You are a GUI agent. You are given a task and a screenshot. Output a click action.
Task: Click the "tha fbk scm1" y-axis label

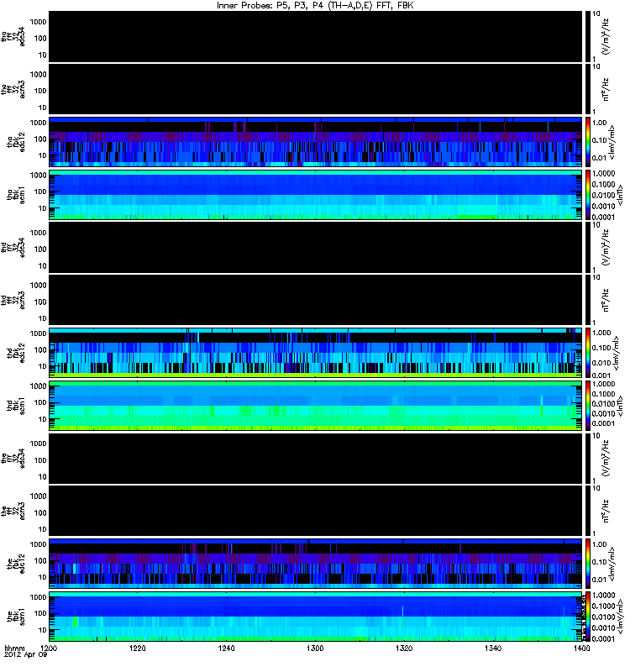click(x=16, y=196)
